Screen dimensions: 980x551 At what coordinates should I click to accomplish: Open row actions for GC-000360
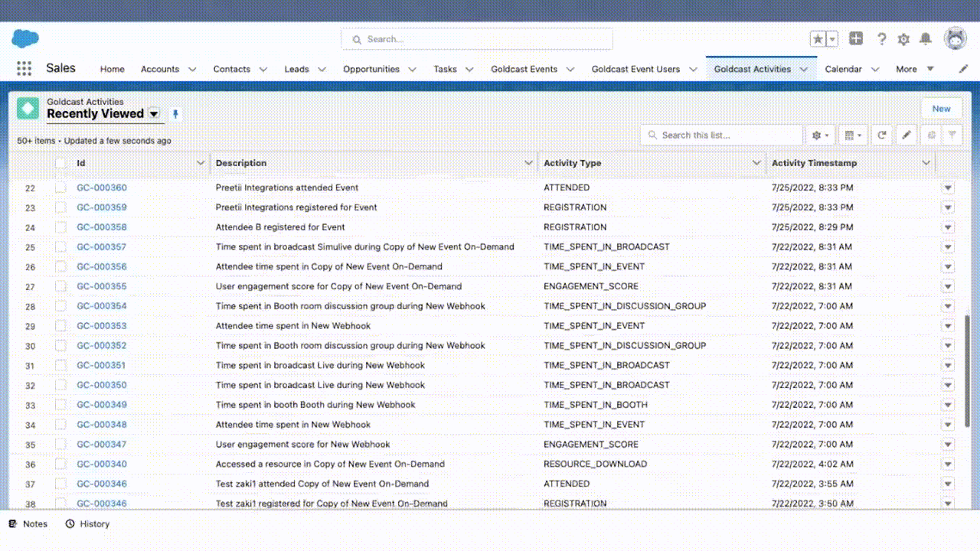948,187
